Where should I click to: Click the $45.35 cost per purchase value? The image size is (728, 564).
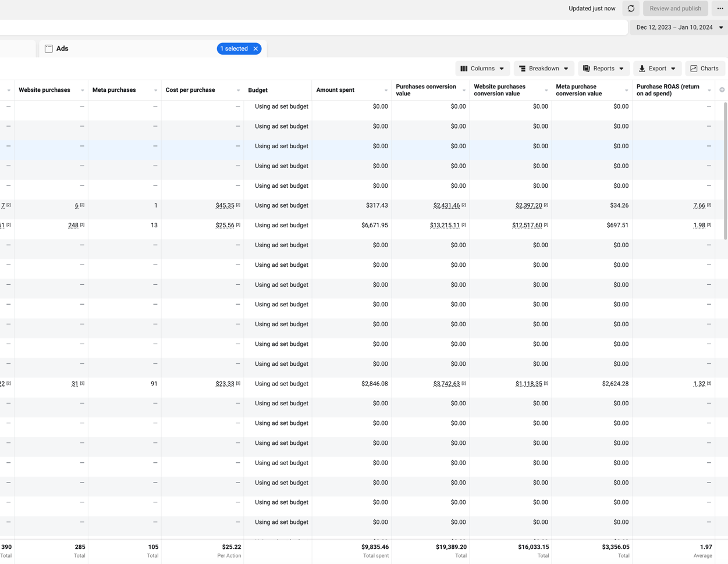(x=225, y=206)
